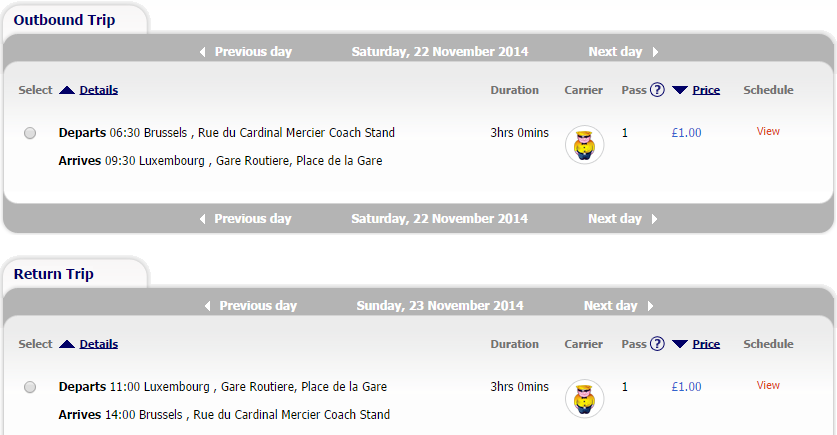Click the down-arrow sort icon beside return Price
Screen dimensions: 837x435
(x=680, y=344)
